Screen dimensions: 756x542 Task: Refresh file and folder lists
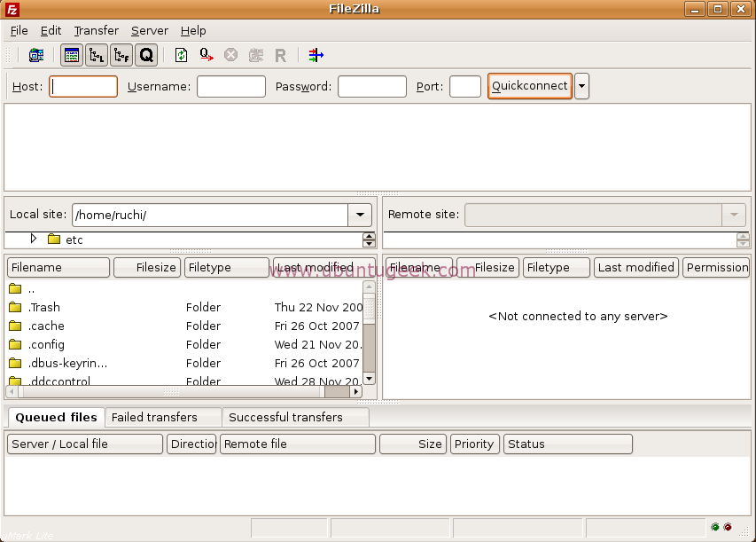pos(182,56)
